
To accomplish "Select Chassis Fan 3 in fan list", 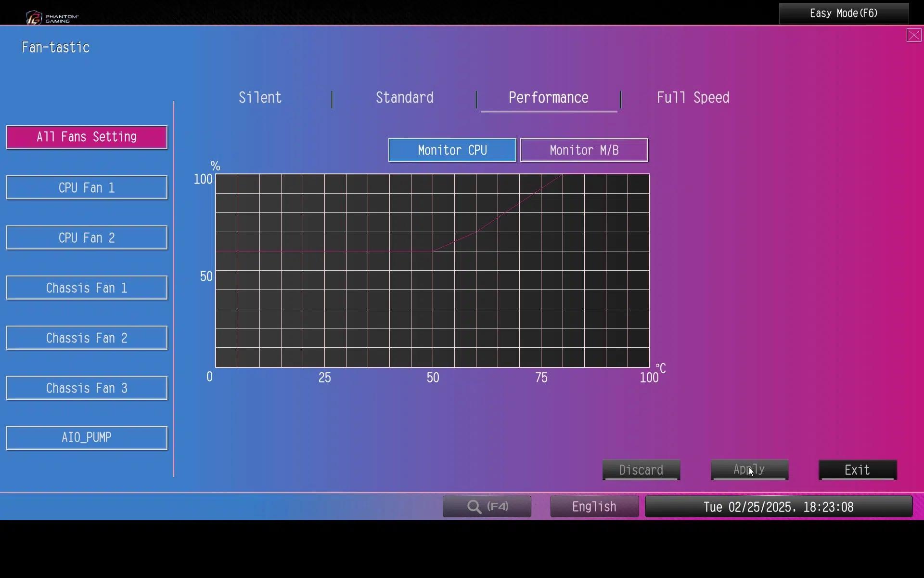I will [87, 388].
